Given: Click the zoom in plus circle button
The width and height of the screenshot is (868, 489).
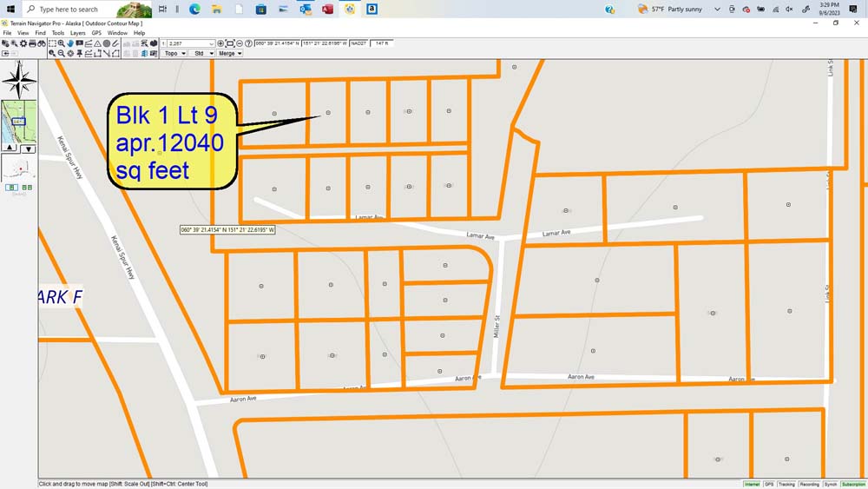Looking at the screenshot, I should click(220, 43).
